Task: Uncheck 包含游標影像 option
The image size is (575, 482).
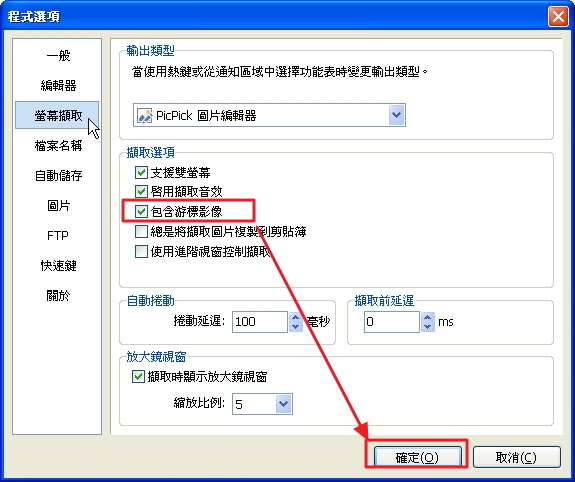Action: click(x=141, y=211)
